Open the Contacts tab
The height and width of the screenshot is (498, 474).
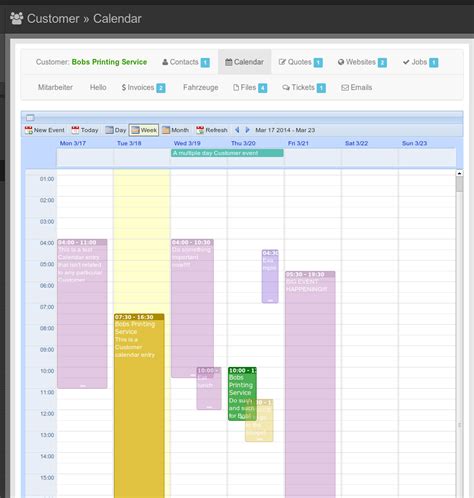pos(186,62)
